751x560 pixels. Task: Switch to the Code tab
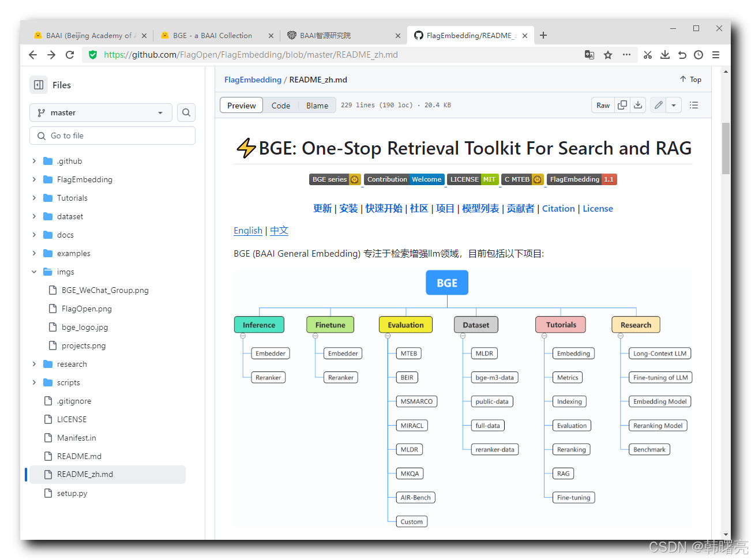[x=281, y=106]
